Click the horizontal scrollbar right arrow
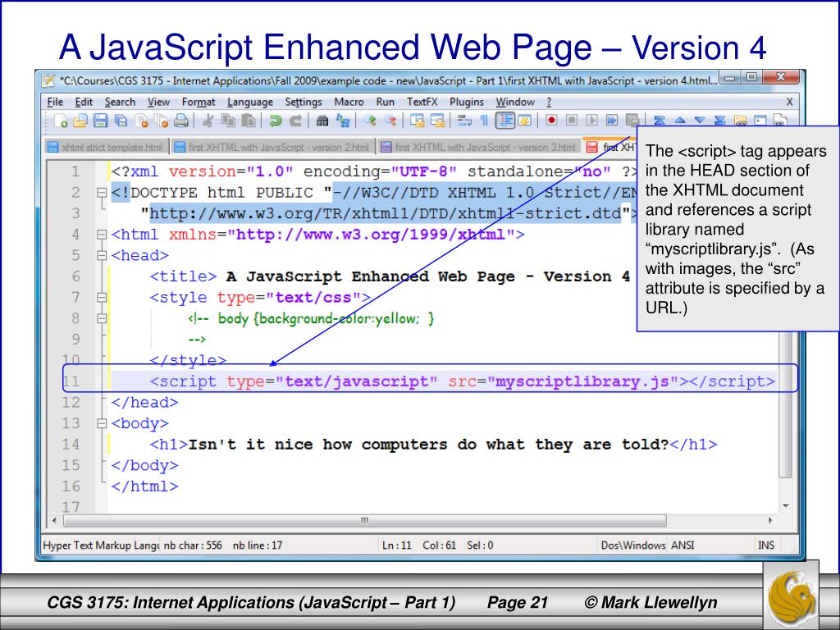Screen dimensions: 840x630 tap(769, 520)
